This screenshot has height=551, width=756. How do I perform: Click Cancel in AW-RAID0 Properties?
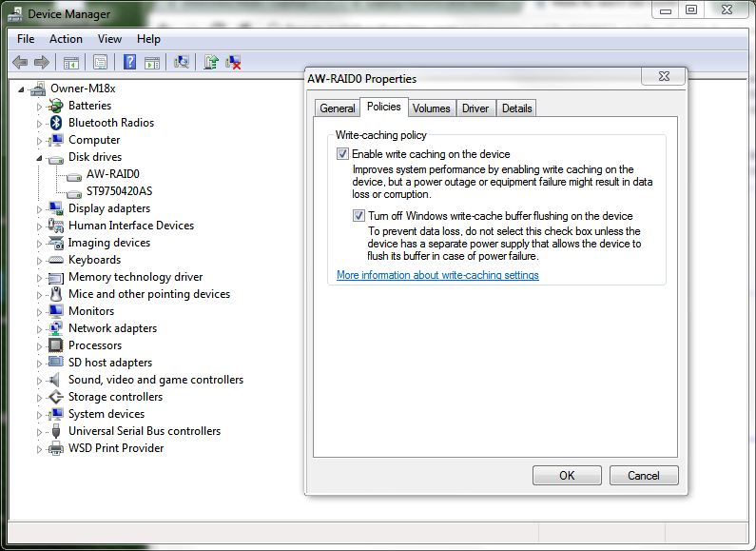644,475
